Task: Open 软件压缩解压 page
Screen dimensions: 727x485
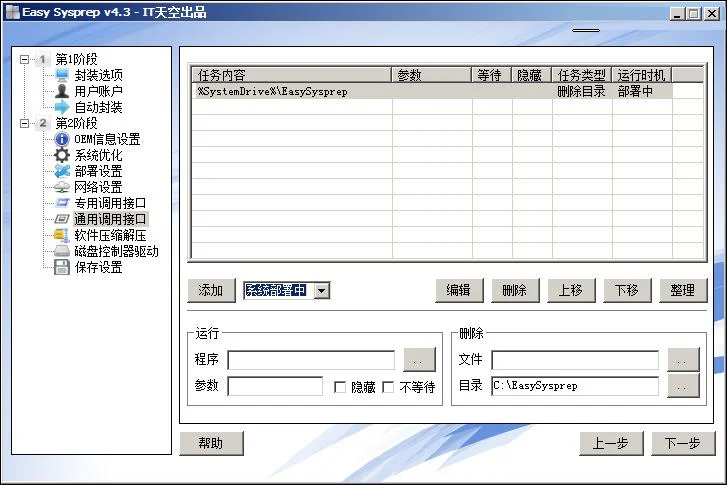Action: point(110,235)
